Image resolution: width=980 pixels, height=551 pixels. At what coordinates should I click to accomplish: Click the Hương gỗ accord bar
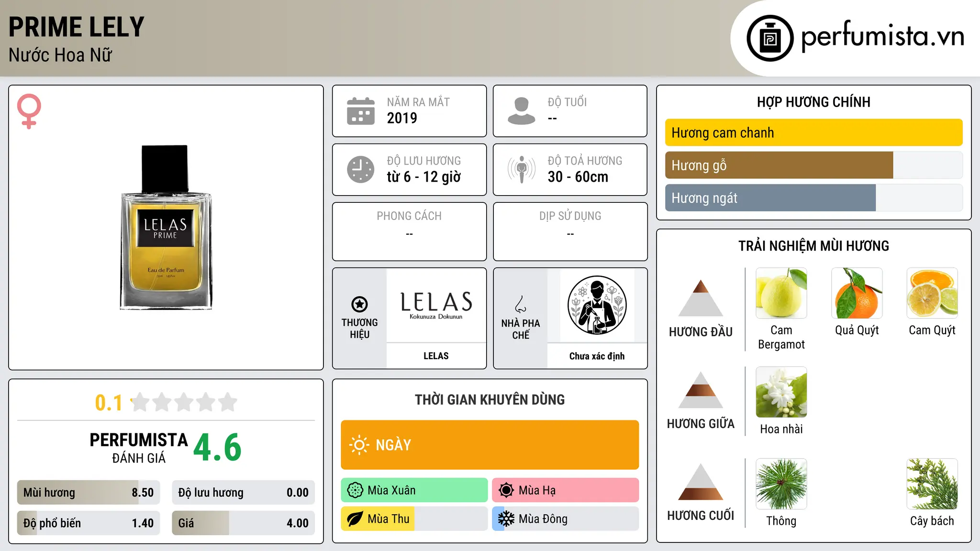point(813,165)
